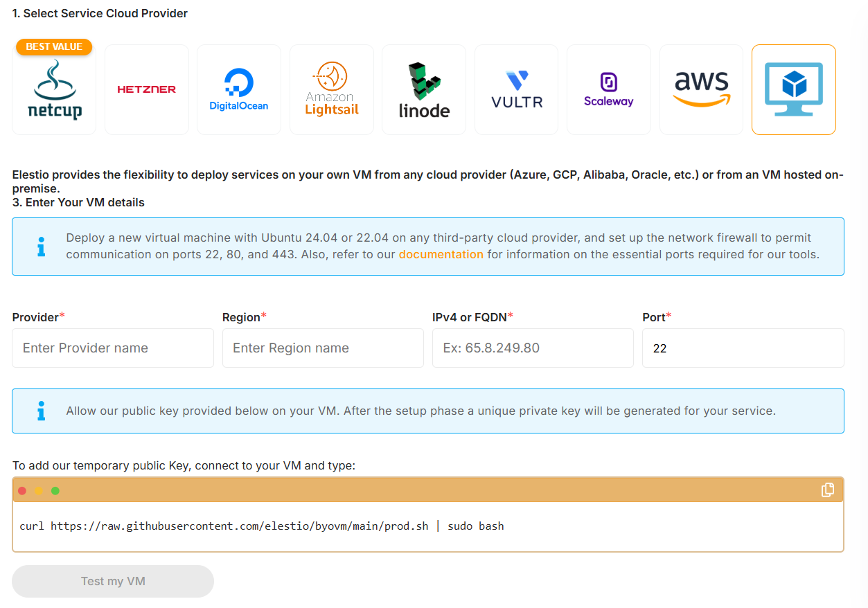This screenshot has width=868, height=608.
Task: Select the netcup cloud provider
Action: [54, 89]
